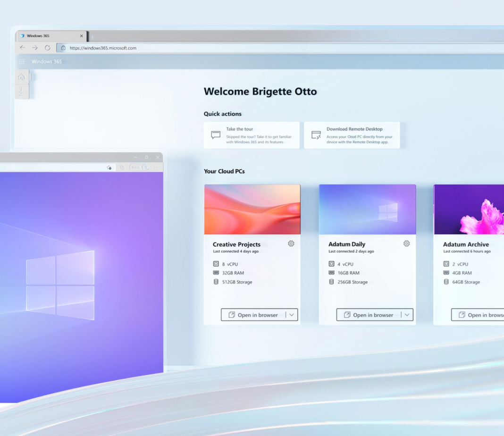Click the collections icon in the small window
This screenshot has height=436, width=504.
point(122,168)
